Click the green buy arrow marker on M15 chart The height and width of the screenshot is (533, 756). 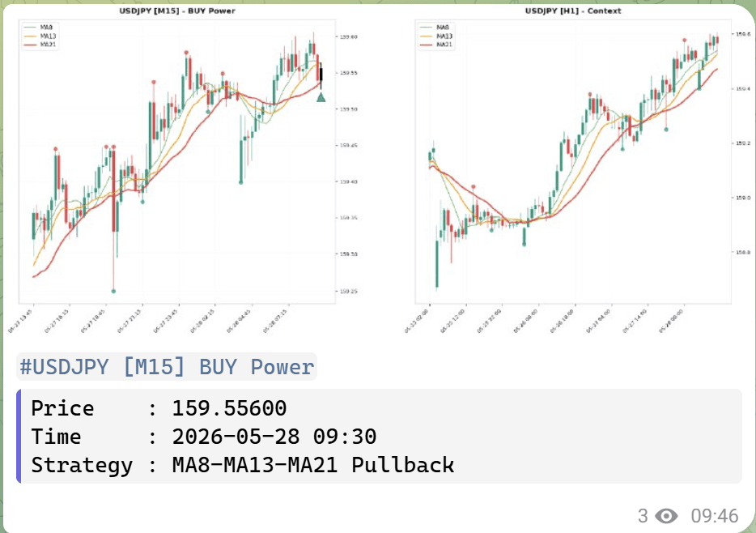tap(321, 97)
